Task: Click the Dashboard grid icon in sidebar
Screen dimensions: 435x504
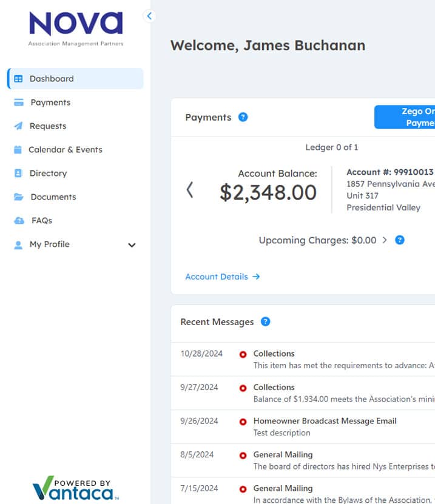Action: (x=18, y=79)
